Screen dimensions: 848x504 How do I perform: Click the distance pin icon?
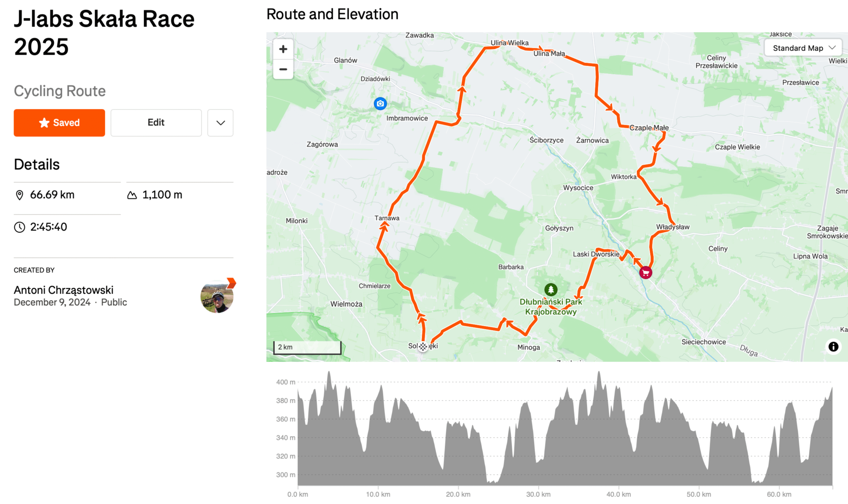click(x=20, y=195)
